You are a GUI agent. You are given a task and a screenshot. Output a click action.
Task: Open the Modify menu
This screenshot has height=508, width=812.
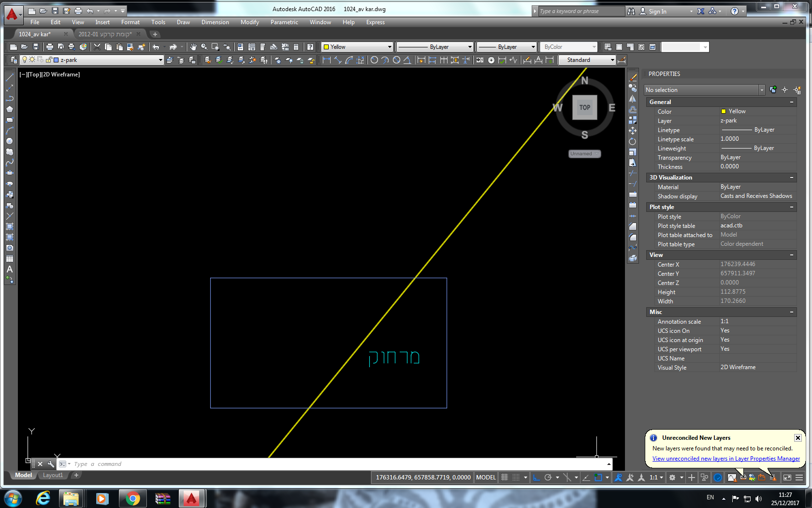(x=250, y=22)
